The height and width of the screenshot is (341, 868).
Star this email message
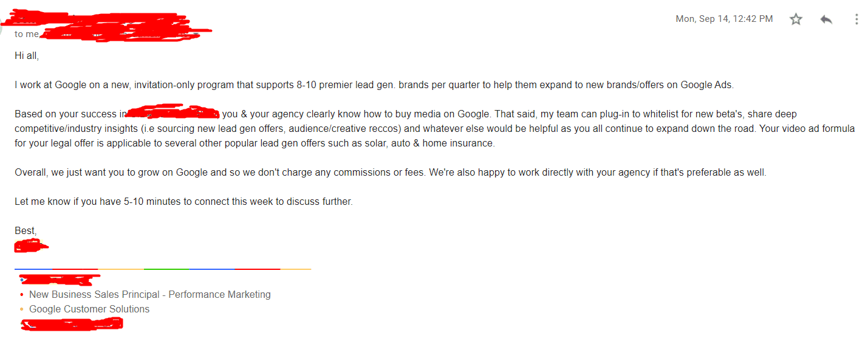[x=796, y=19]
